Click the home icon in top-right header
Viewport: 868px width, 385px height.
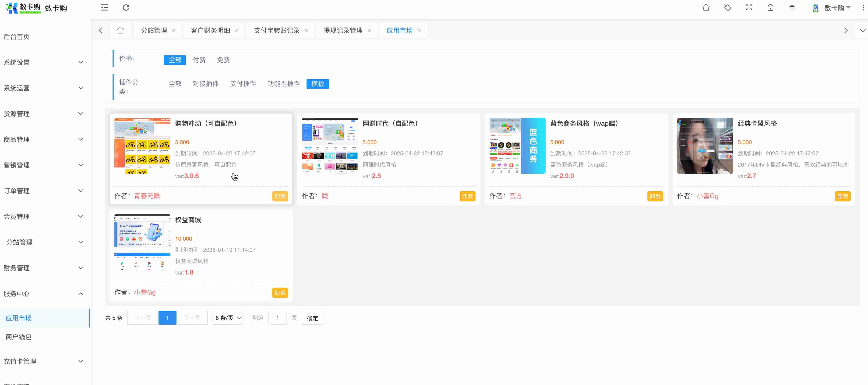point(706,7)
